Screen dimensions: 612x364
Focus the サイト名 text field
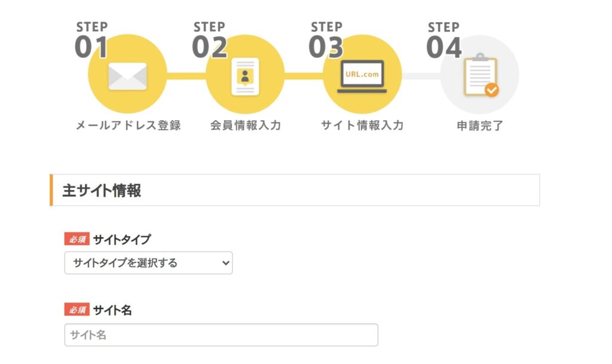[221, 335]
